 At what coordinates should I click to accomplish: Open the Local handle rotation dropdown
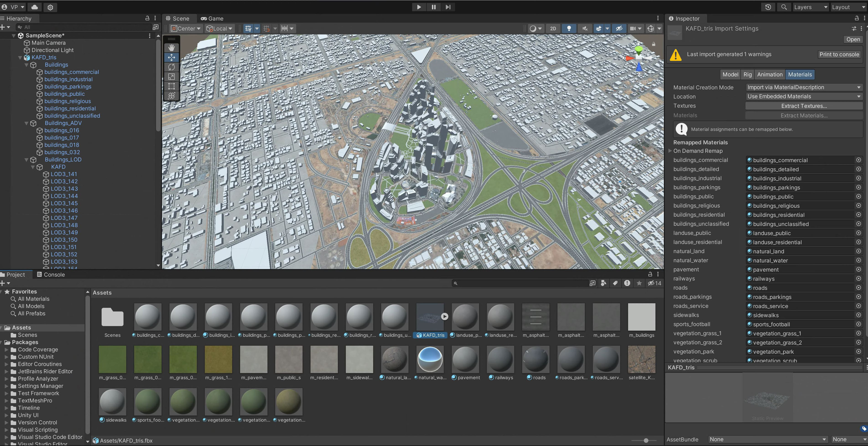[x=219, y=29]
